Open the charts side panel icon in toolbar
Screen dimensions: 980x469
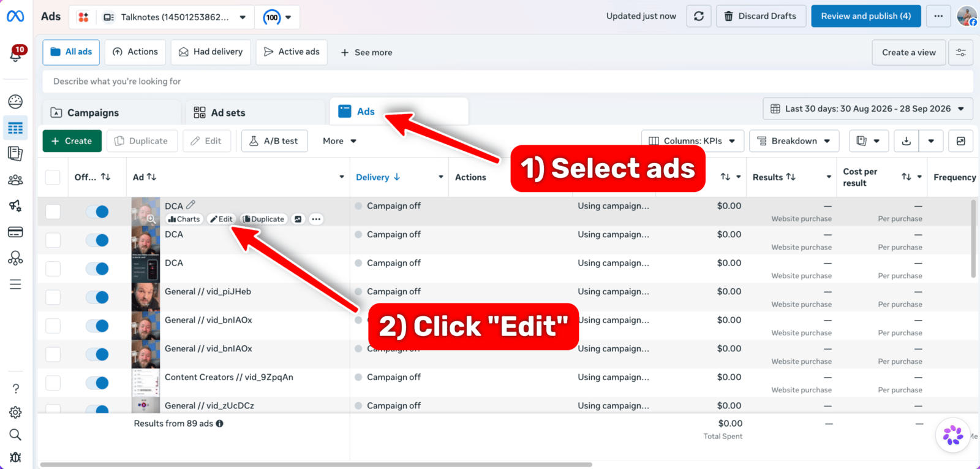[961, 141]
